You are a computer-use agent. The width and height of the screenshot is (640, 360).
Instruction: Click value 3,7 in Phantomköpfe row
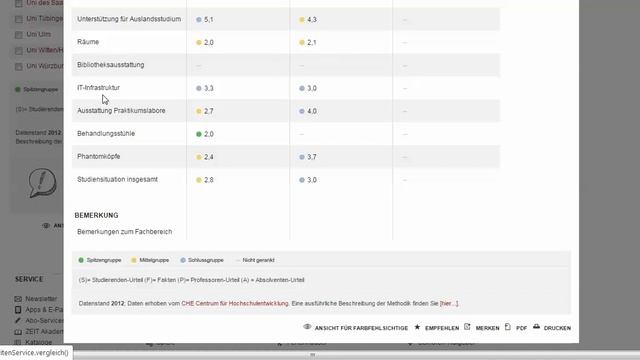point(312,157)
